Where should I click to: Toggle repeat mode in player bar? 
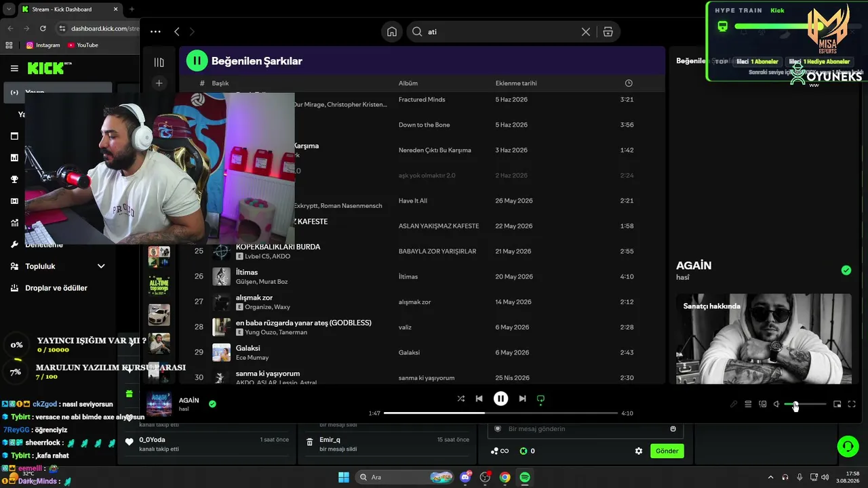pyautogui.click(x=540, y=399)
